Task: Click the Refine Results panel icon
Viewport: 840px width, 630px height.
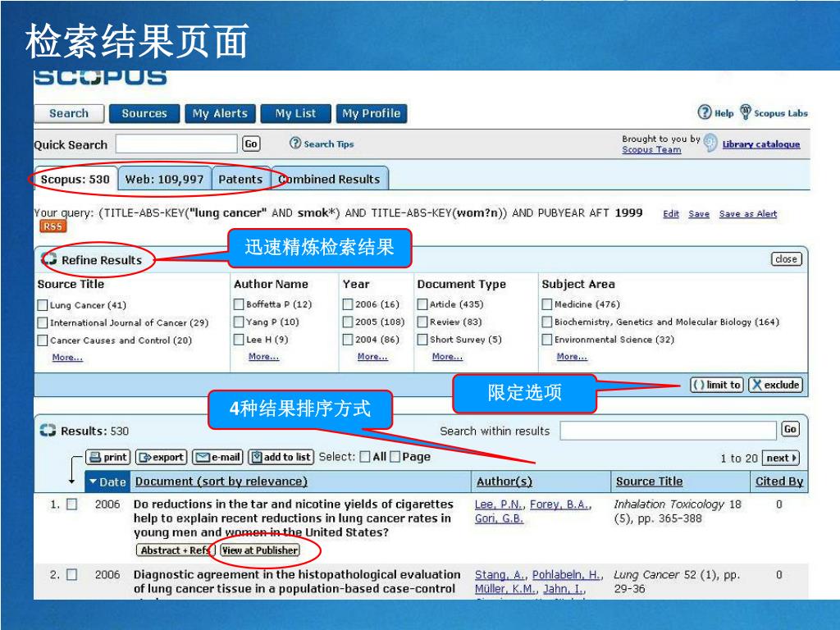Action: click(x=49, y=259)
